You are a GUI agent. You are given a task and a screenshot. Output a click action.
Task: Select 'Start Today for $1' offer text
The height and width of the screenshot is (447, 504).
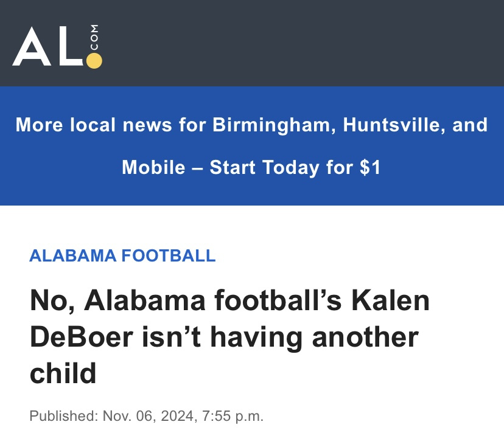pos(295,167)
